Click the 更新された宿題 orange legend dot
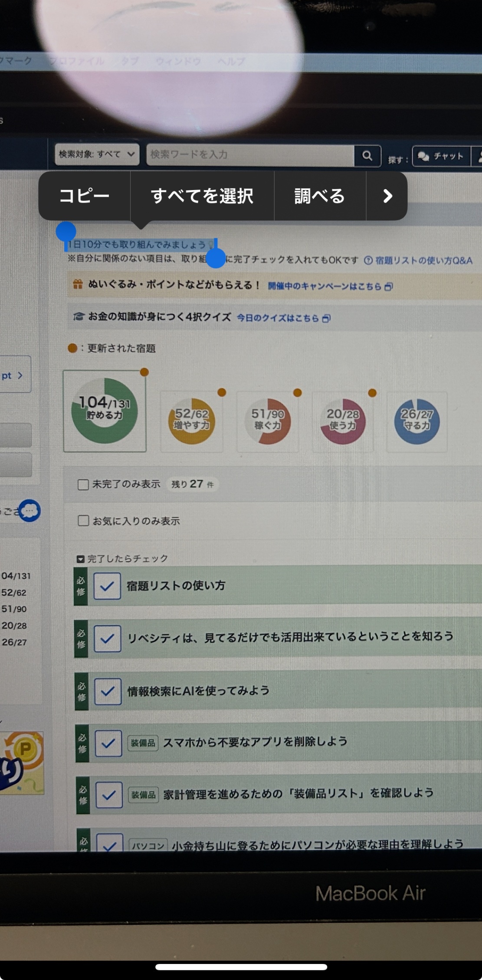Screen dimensions: 482x980 [72, 348]
